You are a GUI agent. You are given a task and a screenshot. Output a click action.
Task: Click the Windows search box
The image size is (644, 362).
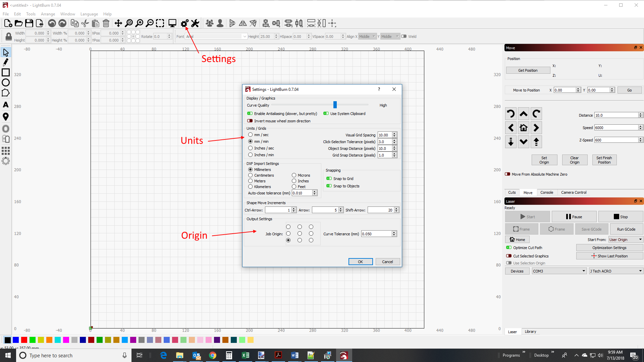click(x=73, y=355)
